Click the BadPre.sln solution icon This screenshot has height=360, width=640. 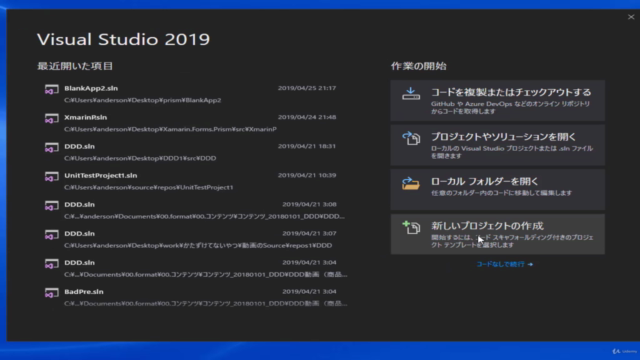pyautogui.click(x=51, y=293)
